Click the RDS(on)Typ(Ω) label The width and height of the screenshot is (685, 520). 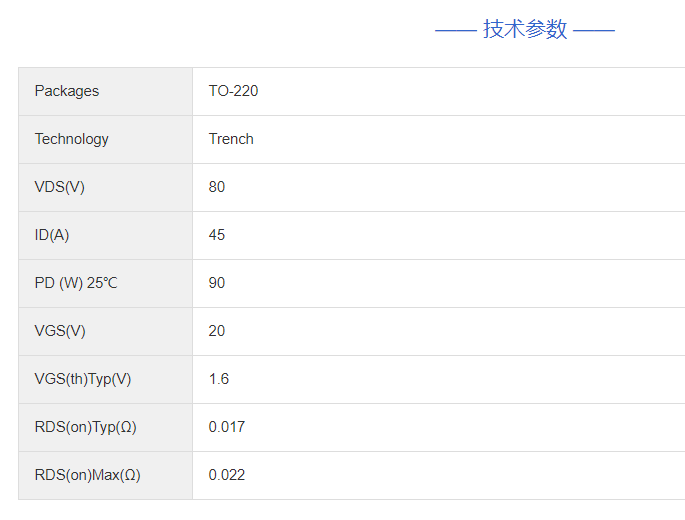(x=85, y=427)
